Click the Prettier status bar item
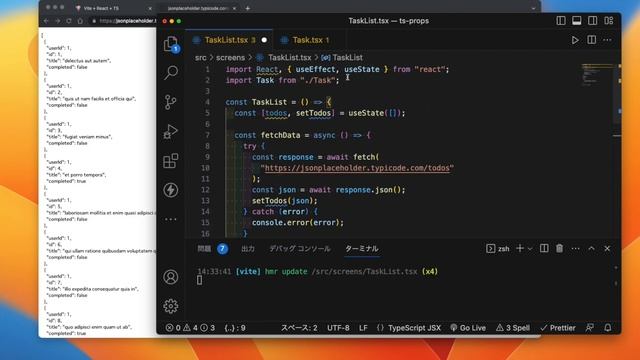 tap(558, 328)
